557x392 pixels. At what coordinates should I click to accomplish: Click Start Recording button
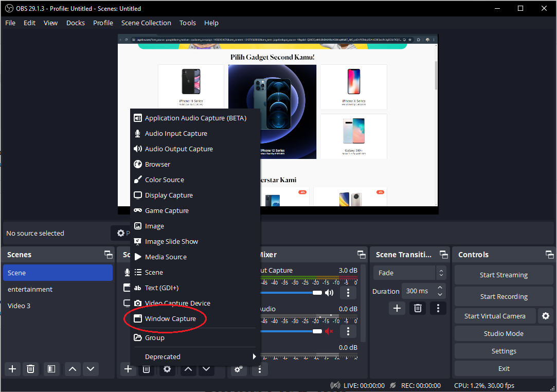504,296
